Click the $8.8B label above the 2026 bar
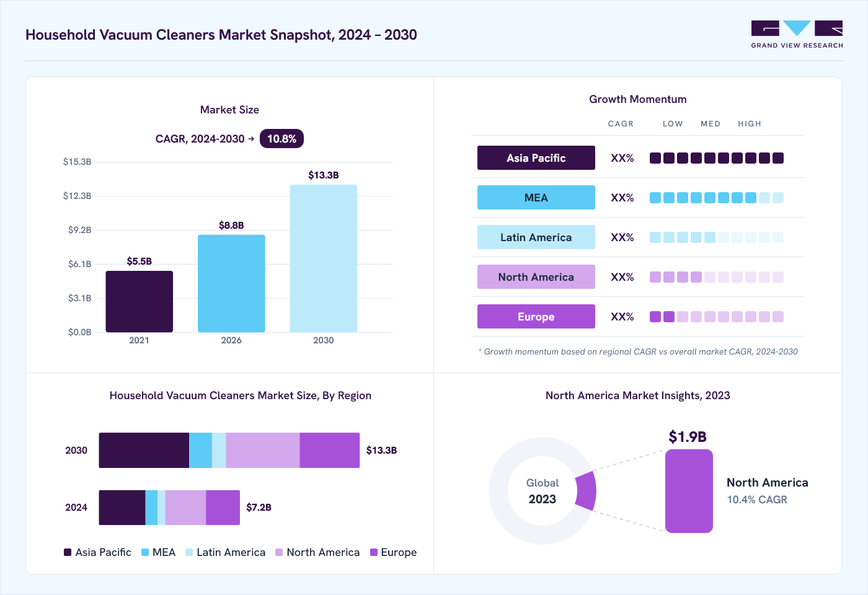The height and width of the screenshot is (595, 868). point(231,226)
